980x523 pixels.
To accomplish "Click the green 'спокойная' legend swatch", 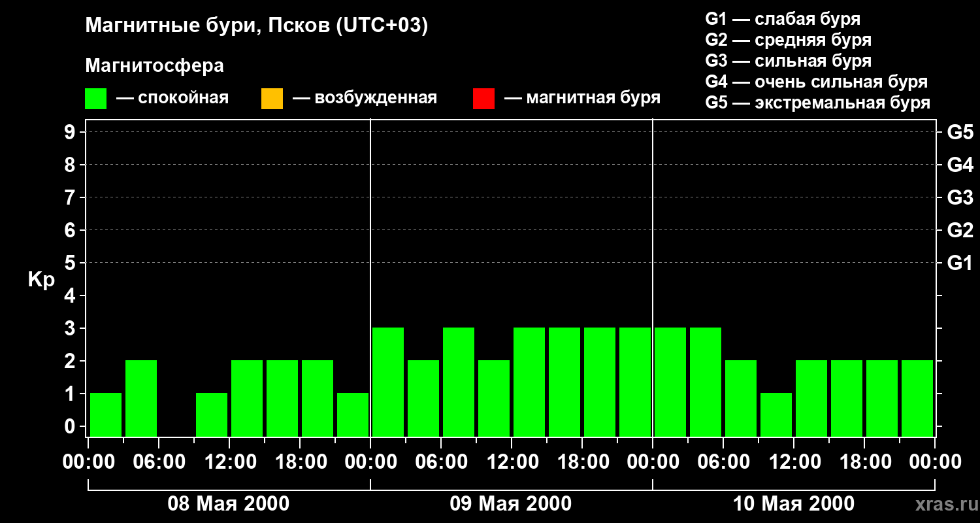I will tap(96, 99).
